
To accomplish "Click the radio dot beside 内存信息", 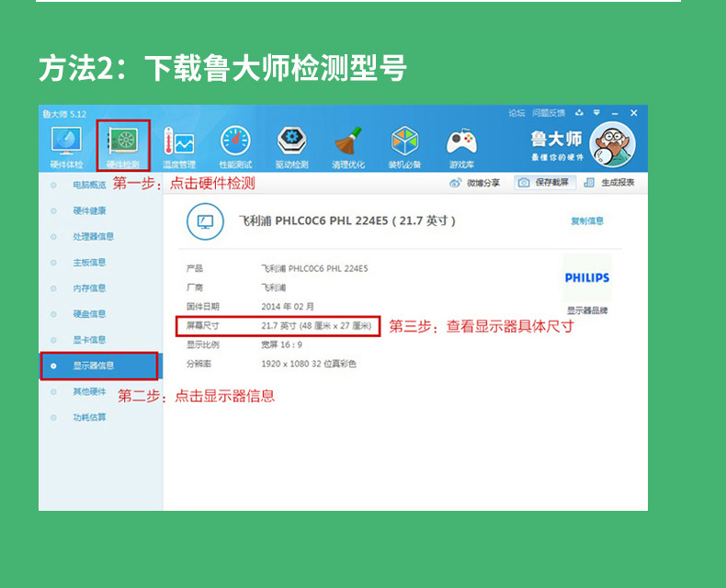I will point(53,288).
